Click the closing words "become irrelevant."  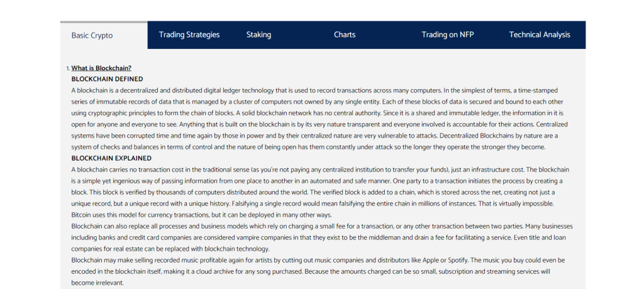pos(97,283)
